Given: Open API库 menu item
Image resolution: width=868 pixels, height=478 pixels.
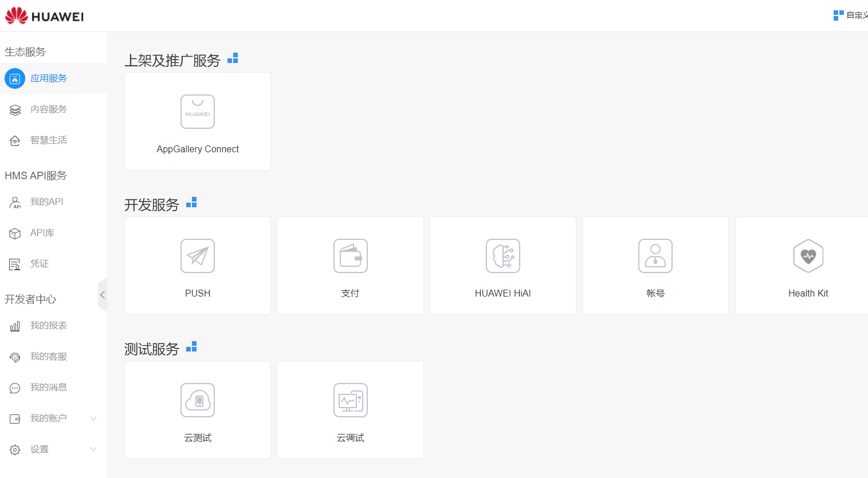Looking at the screenshot, I should (x=54, y=233).
